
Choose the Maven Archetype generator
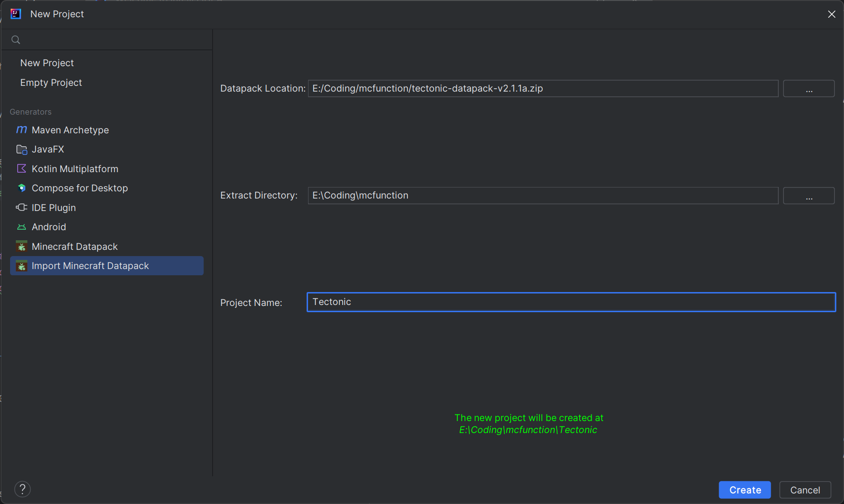(x=107, y=130)
